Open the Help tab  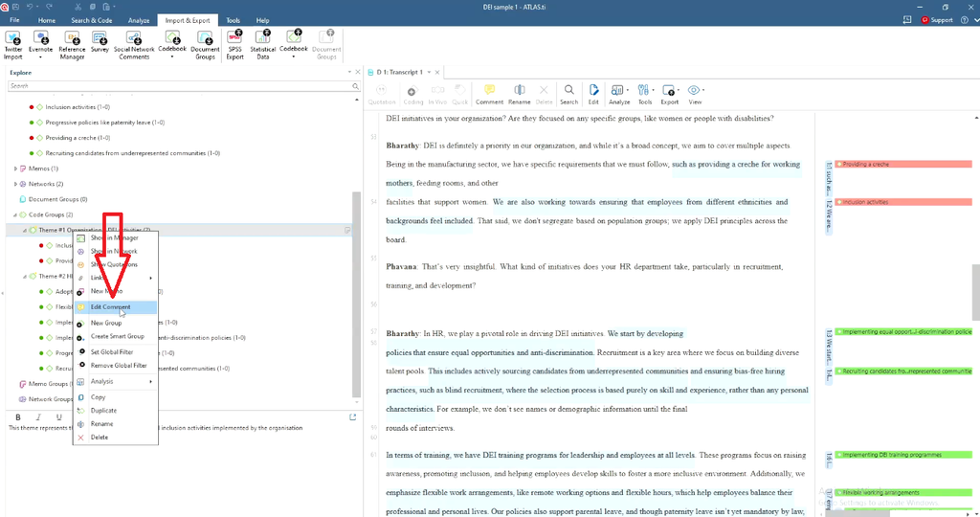click(262, 20)
